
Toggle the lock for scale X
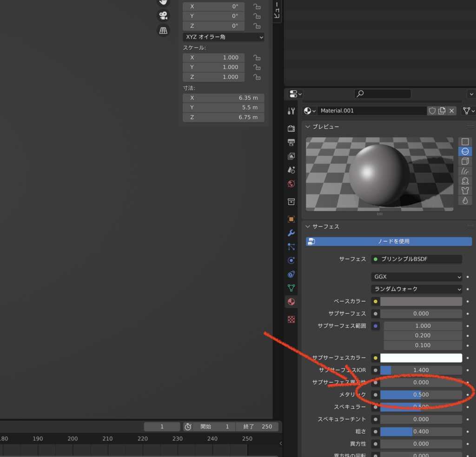click(257, 58)
